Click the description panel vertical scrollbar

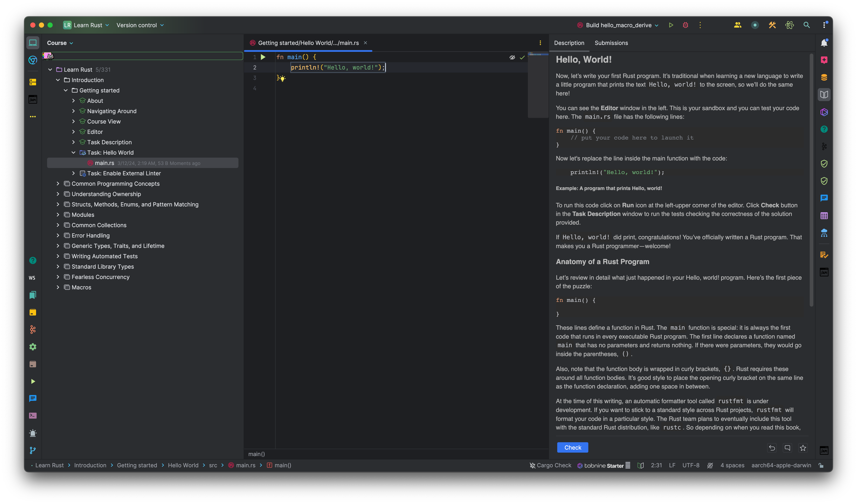pos(811,180)
